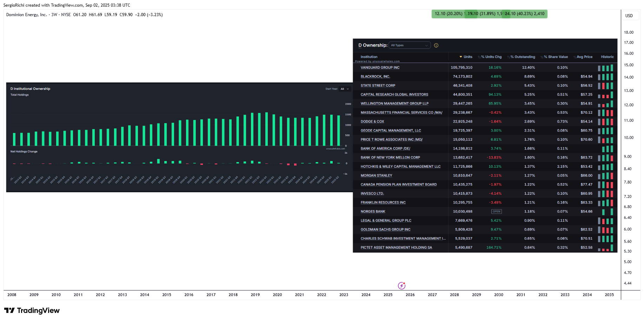The image size is (644, 321).
Task: Click the Total Holdings chart label
Action: [20, 95]
